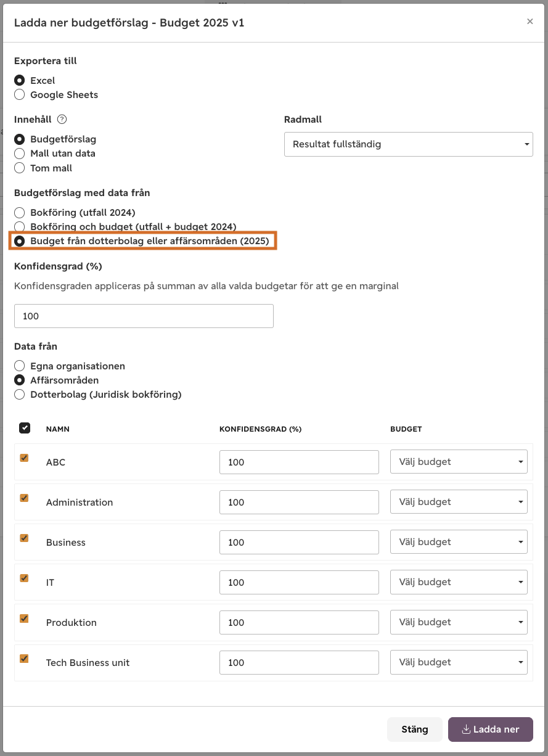548x756 pixels.
Task: Click the BUDGET column header
Action: [x=406, y=429]
